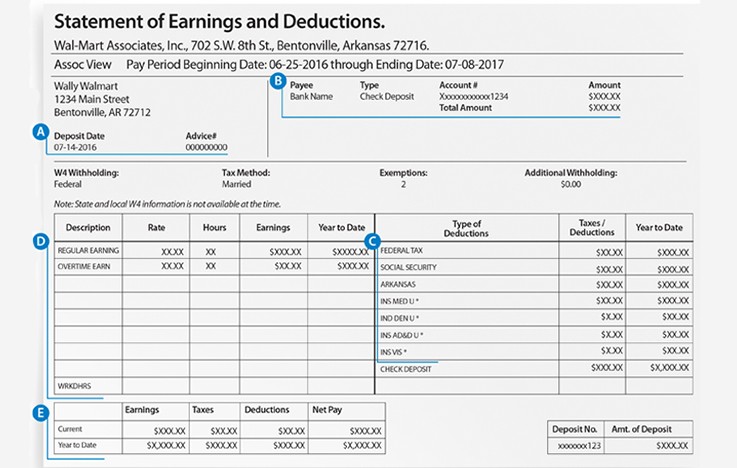Click the blue A marker icon
The height and width of the screenshot is (468, 737).
pos(41,131)
